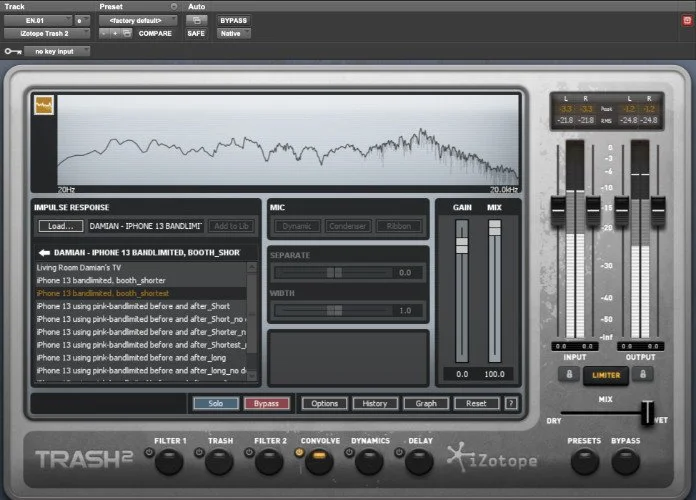Open the EN.01 track selector dropdown
696x500 pixels.
[38, 20]
